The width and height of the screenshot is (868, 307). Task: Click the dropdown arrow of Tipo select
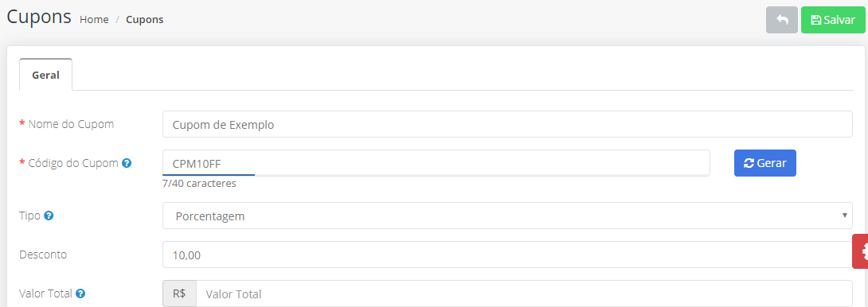point(845,215)
